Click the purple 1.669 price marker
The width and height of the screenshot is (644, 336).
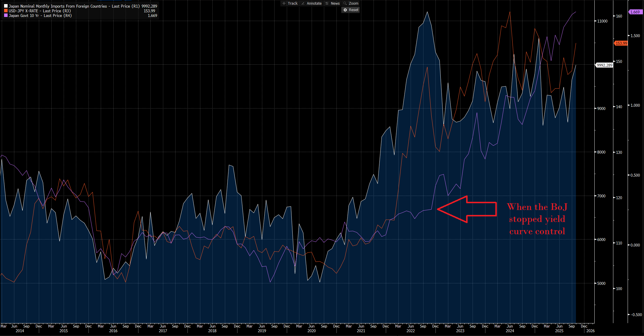[x=636, y=12]
